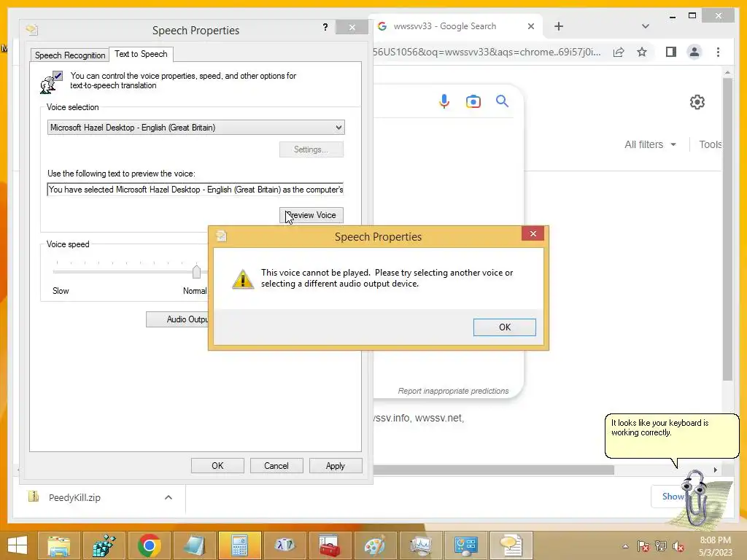Open the lambda cube app on taskbar
Image resolution: width=747 pixels, height=560 pixels.
pos(285,545)
